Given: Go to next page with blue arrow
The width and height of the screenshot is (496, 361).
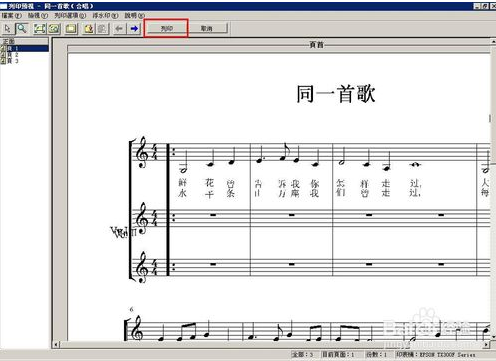Looking at the screenshot, I should pyautogui.click(x=134, y=29).
